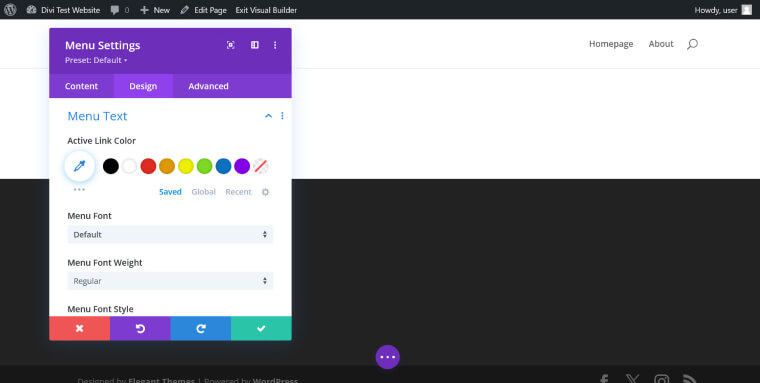Screen dimensions: 760x383
Task: Open the Preset: Default dropdown
Action: (x=96, y=60)
